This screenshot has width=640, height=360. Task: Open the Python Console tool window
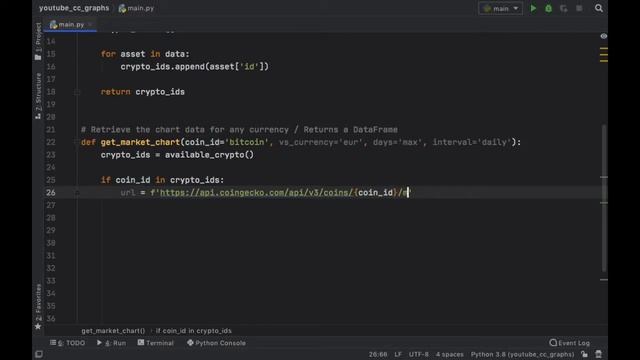tap(216, 343)
